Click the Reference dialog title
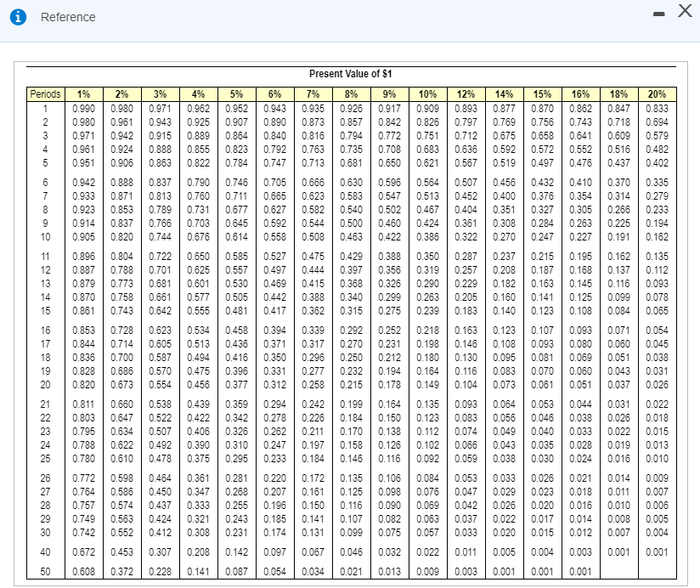 point(68,17)
